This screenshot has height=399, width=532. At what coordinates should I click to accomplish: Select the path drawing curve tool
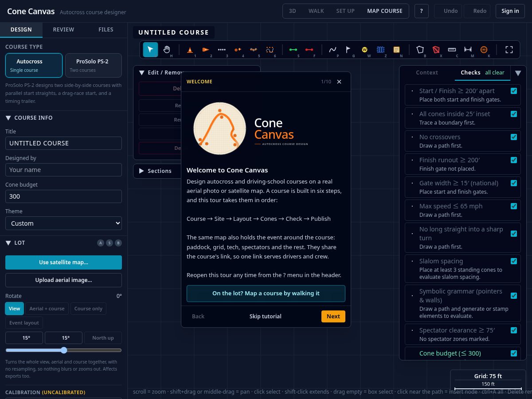pyautogui.click(x=332, y=50)
